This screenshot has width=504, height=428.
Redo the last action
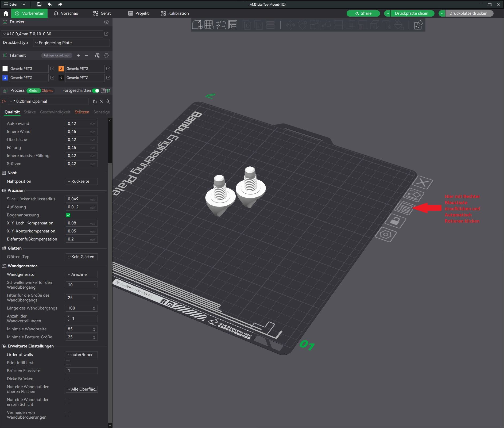(x=60, y=4)
